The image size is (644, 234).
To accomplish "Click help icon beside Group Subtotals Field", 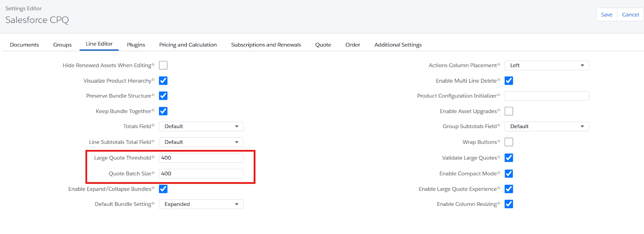I will [499, 125].
